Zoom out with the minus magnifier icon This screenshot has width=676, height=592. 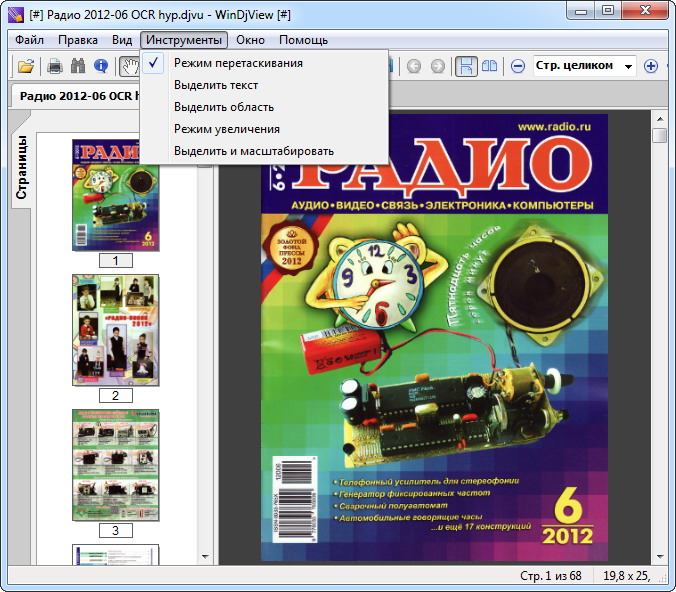(x=518, y=66)
